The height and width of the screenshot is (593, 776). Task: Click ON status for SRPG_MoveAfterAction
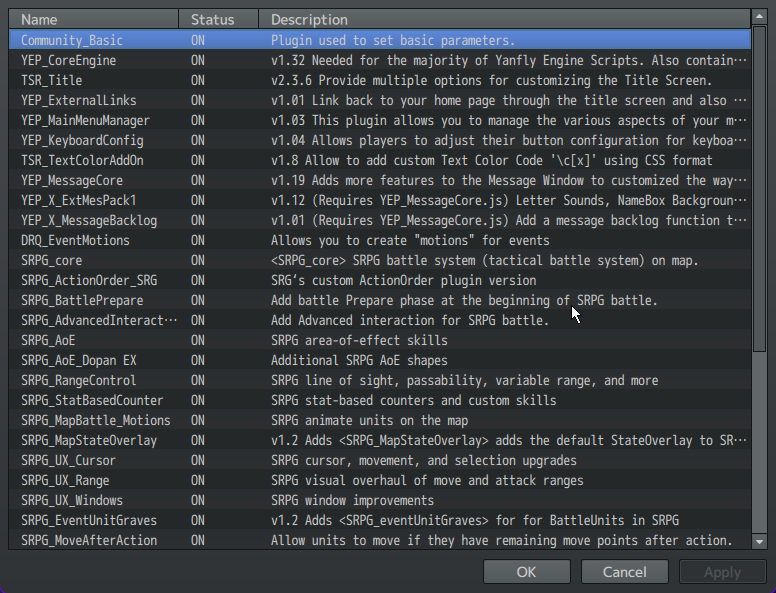(x=198, y=540)
